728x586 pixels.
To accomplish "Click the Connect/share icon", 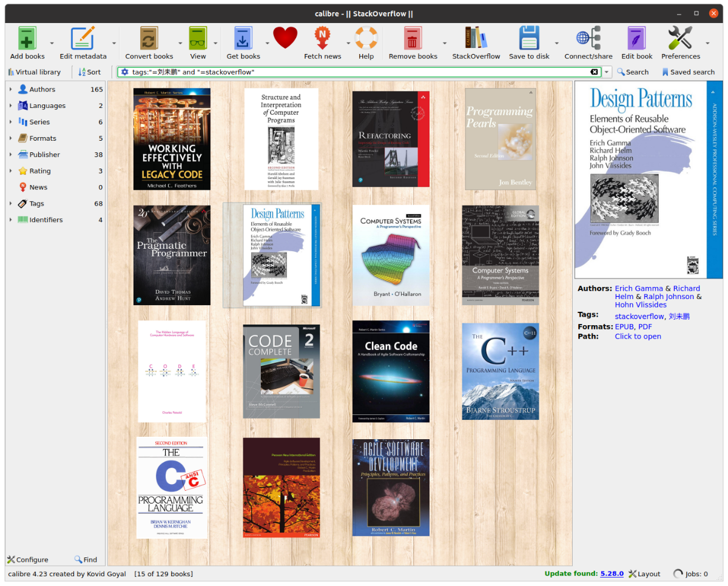I will tap(588, 38).
